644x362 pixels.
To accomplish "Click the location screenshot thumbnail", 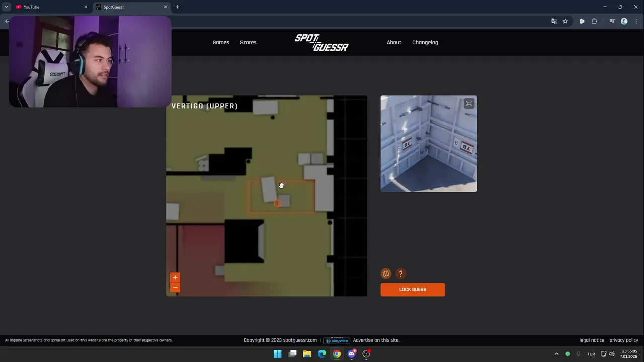I will tap(429, 143).
